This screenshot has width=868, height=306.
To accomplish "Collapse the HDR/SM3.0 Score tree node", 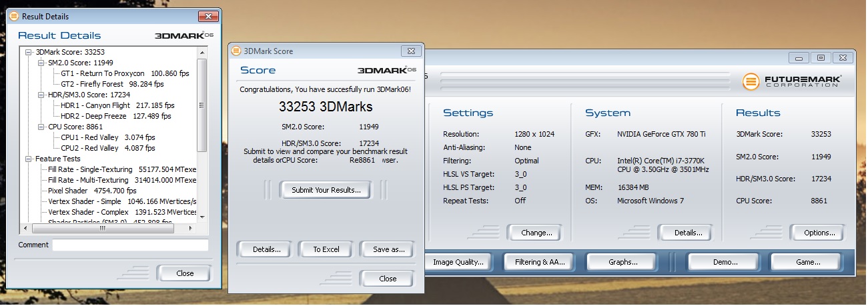I will point(41,95).
